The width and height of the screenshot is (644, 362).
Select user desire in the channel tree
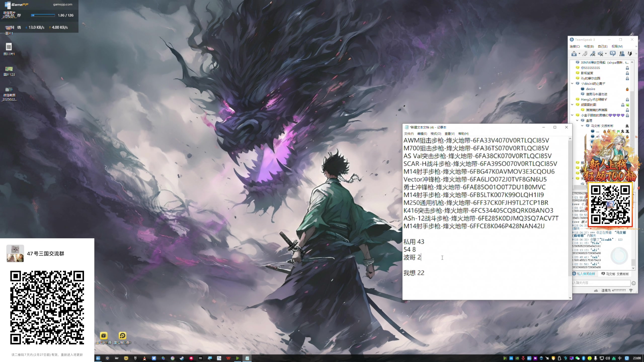click(x=590, y=89)
